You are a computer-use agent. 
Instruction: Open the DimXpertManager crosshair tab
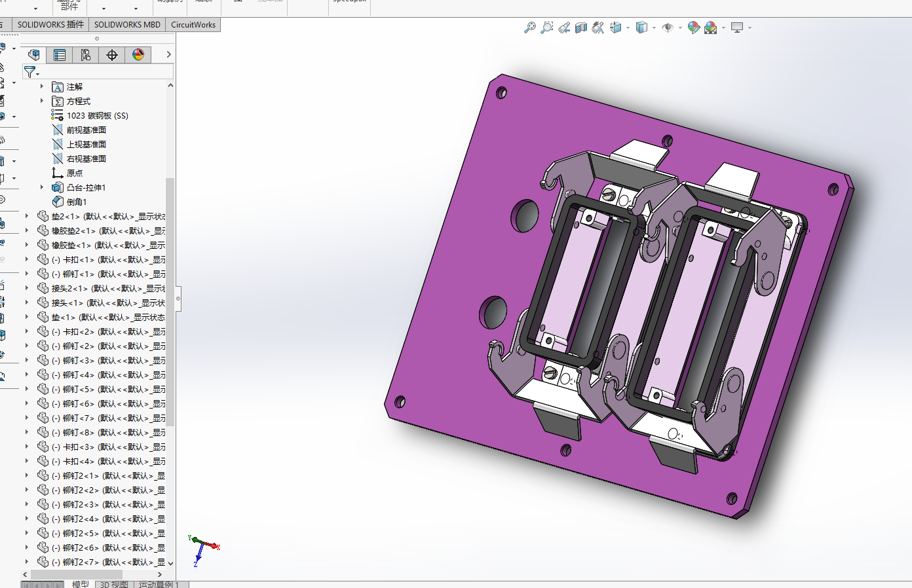112,55
